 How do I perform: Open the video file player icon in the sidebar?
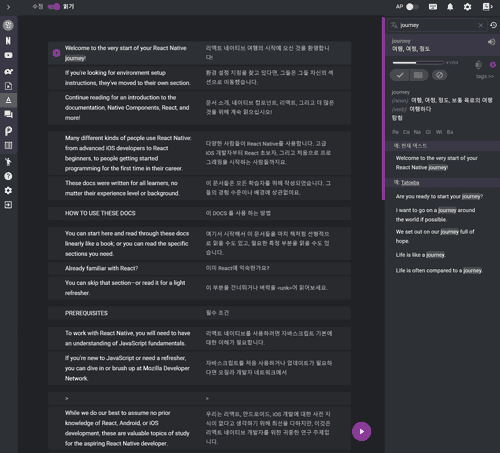click(8, 86)
